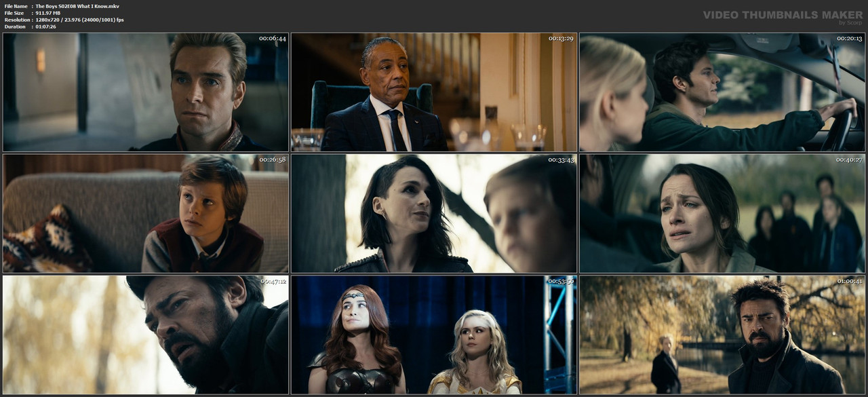Open the thumbnail at 01:00:41
868x397 pixels.
point(722,335)
